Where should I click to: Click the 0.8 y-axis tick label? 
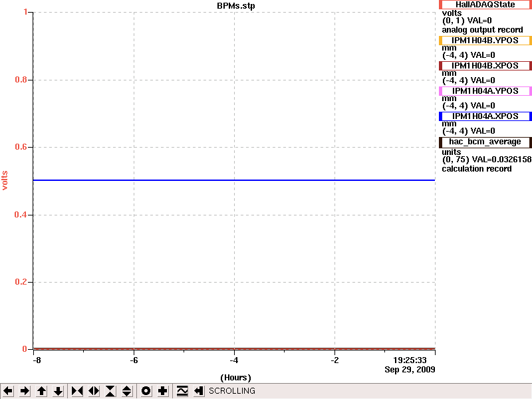coord(21,80)
